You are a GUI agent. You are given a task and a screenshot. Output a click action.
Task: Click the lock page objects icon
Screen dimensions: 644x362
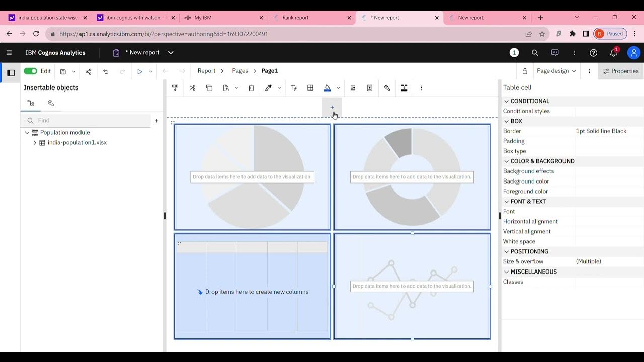pyautogui.click(x=525, y=71)
